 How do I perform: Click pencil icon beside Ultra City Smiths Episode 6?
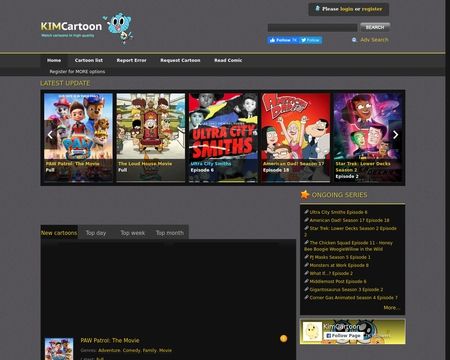[x=306, y=212]
